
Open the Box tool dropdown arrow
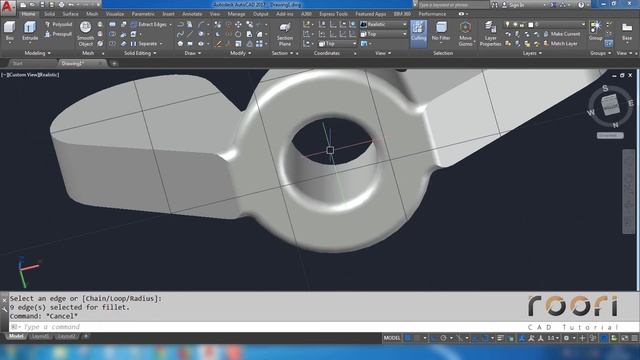click(x=9, y=43)
